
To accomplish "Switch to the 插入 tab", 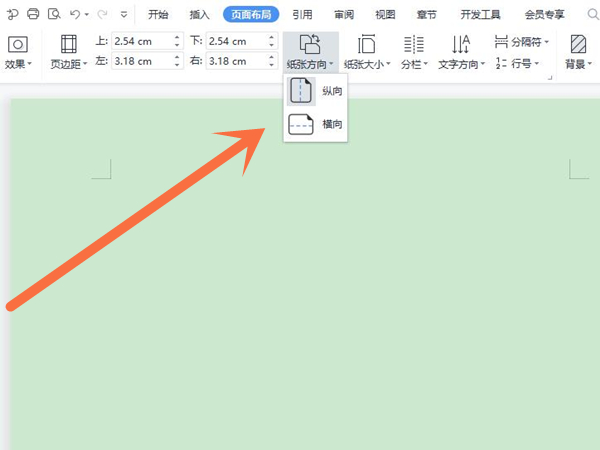I will pos(199,15).
